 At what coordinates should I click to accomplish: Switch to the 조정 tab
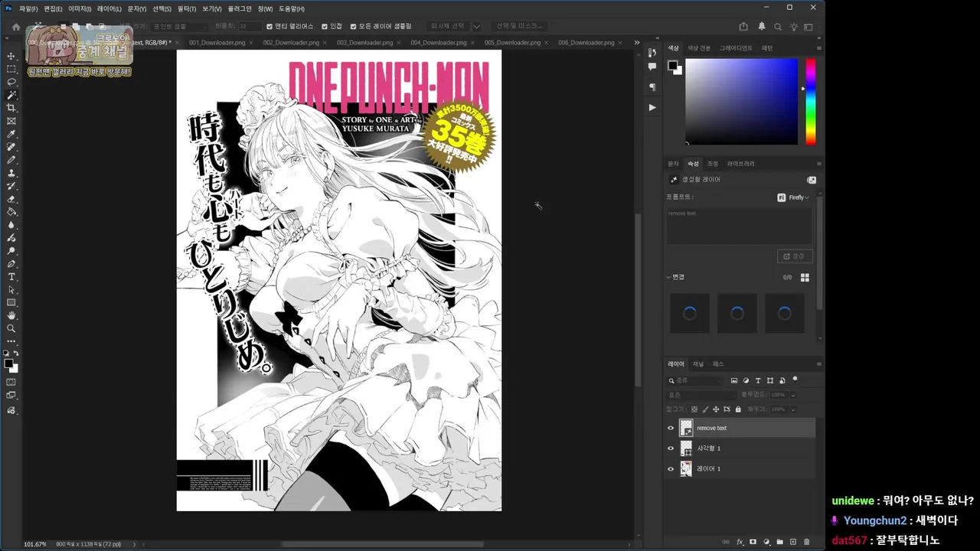712,164
